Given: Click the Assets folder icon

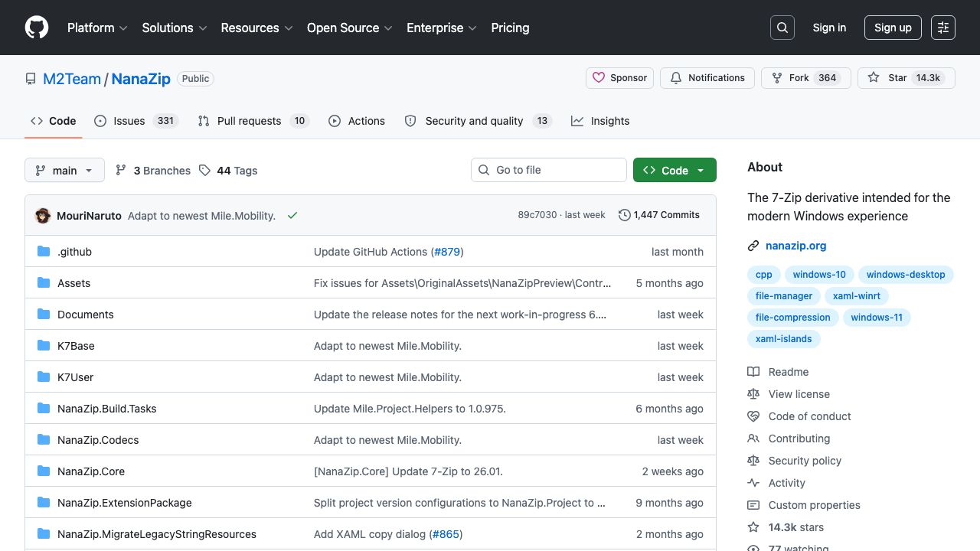Looking at the screenshot, I should 44,283.
